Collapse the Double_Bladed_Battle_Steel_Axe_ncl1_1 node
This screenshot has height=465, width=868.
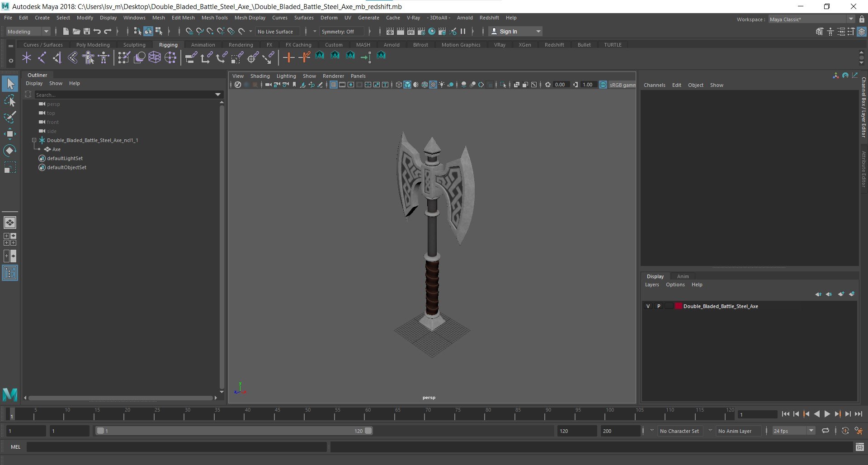pos(34,140)
